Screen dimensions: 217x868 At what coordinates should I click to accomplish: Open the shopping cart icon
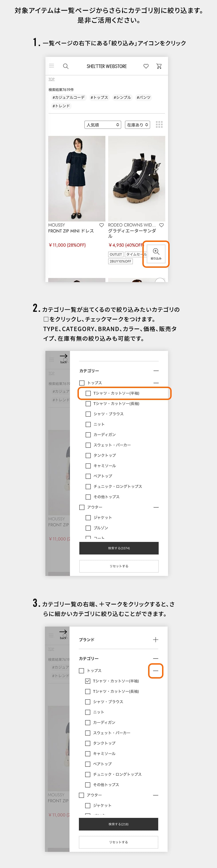[x=159, y=66]
